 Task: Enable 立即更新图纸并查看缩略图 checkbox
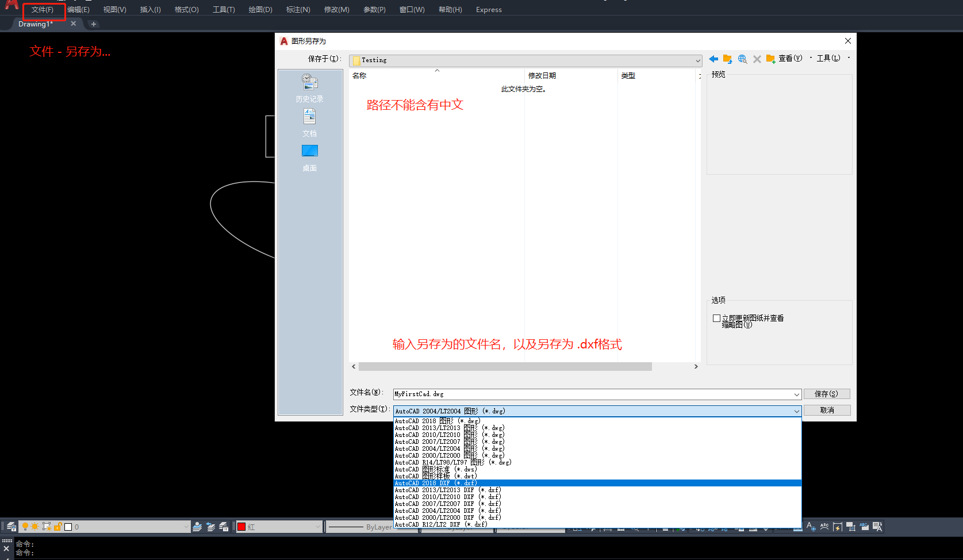coord(716,318)
